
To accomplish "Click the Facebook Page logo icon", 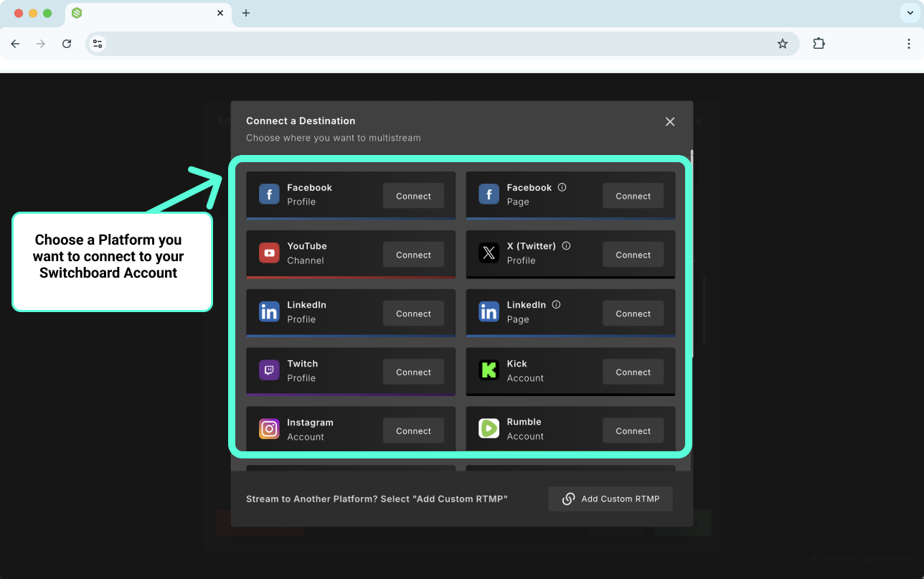I will click(489, 194).
